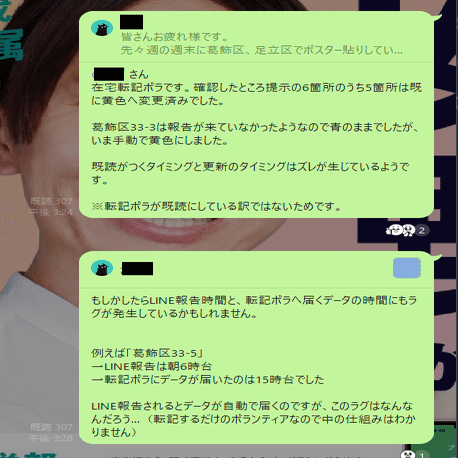
Task: Open the reaction count badge showing 2
Action: pos(422,230)
